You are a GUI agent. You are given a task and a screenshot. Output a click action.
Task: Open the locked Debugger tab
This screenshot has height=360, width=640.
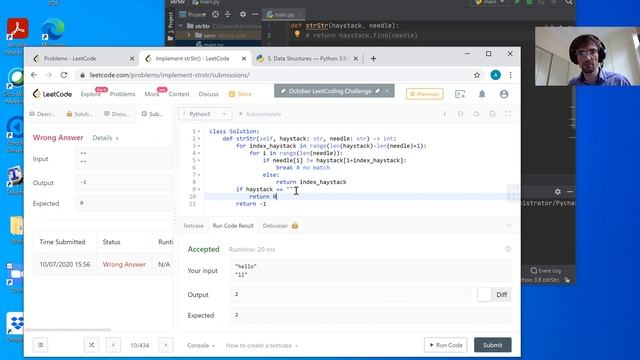pos(280,226)
